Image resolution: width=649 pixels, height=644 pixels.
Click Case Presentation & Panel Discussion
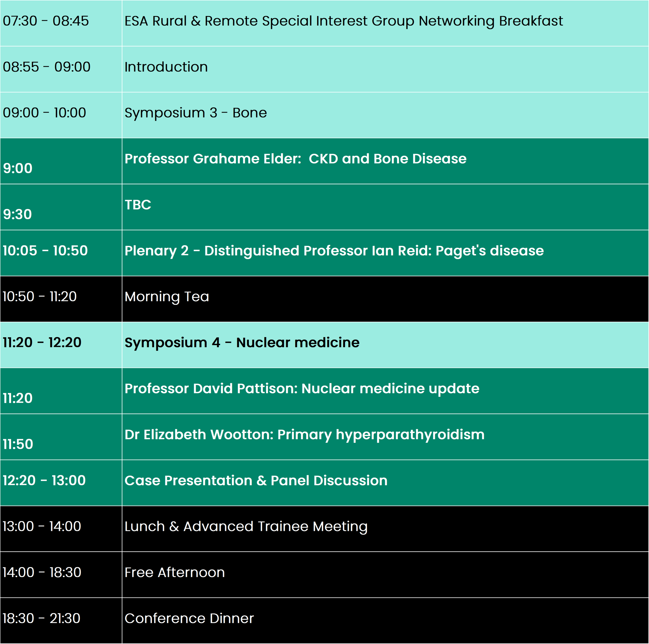point(256,481)
